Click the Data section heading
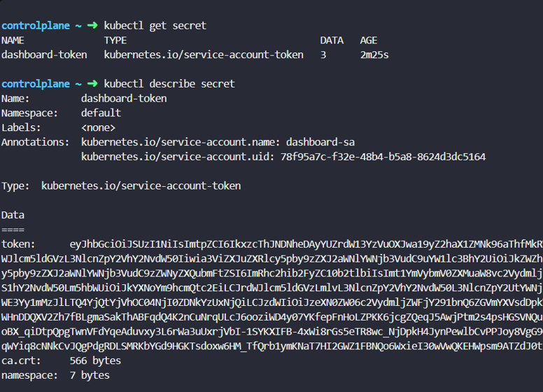 click(13, 215)
